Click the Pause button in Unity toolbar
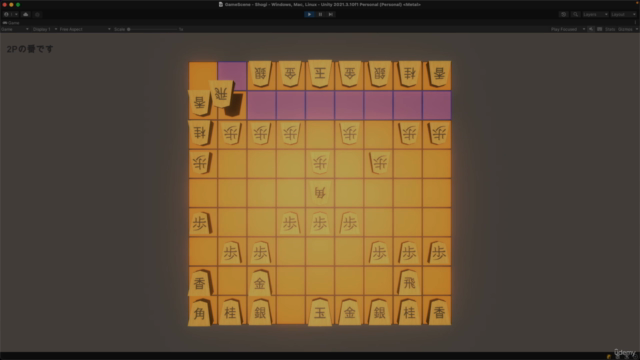The image size is (640, 360). (x=320, y=14)
